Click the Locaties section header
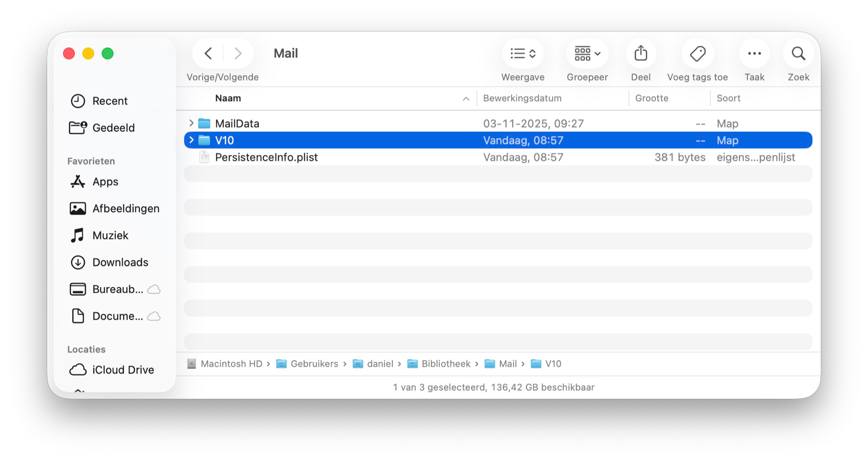Viewport: 868px width, 461px height. (86, 350)
